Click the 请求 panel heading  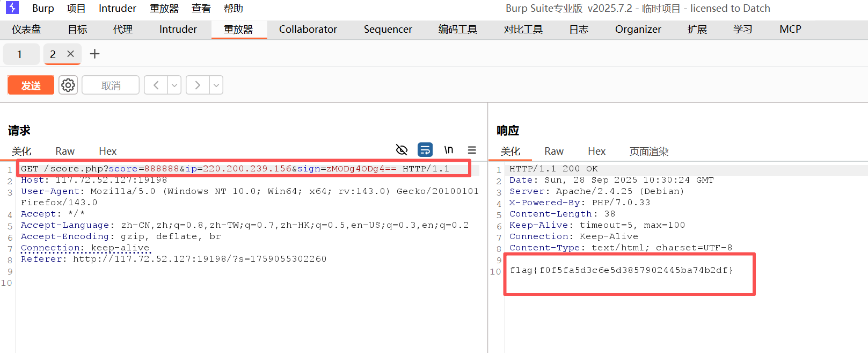click(19, 131)
